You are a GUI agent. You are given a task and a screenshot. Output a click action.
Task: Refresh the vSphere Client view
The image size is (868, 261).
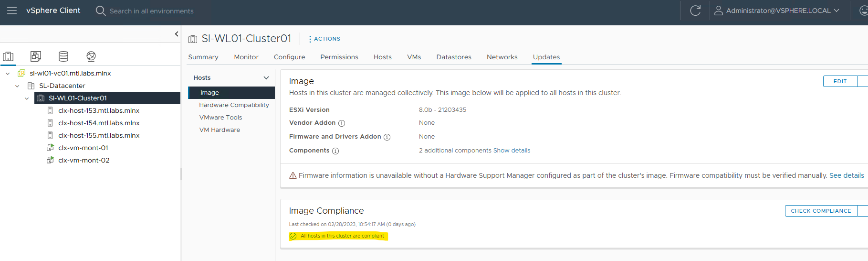coord(695,11)
